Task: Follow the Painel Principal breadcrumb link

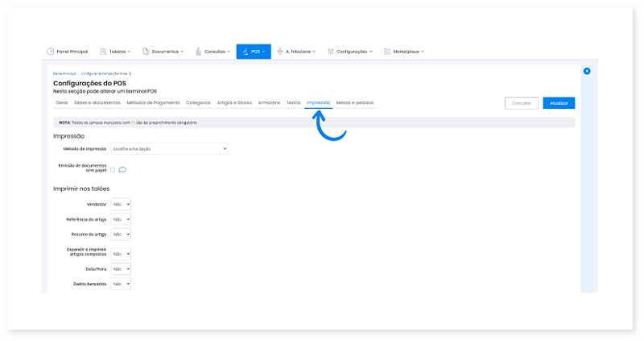Action: click(x=64, y=73)
